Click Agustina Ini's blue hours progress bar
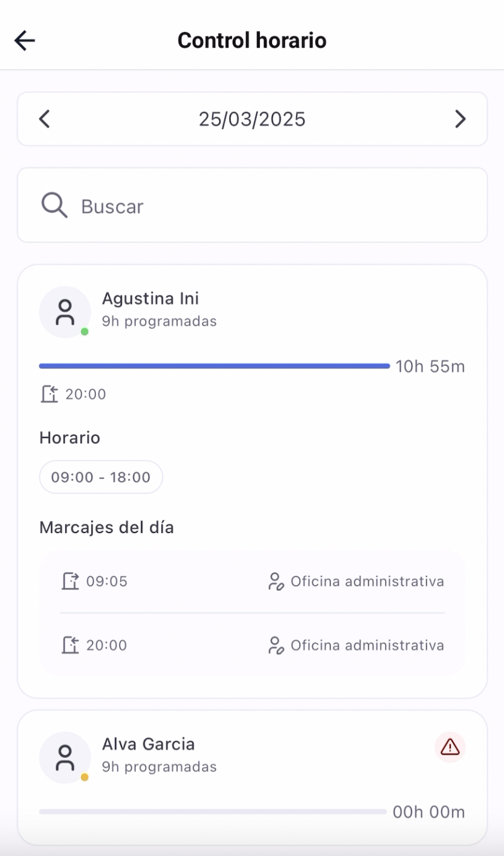The width and height of the screenshot is (504, 856). pos(214,366)
